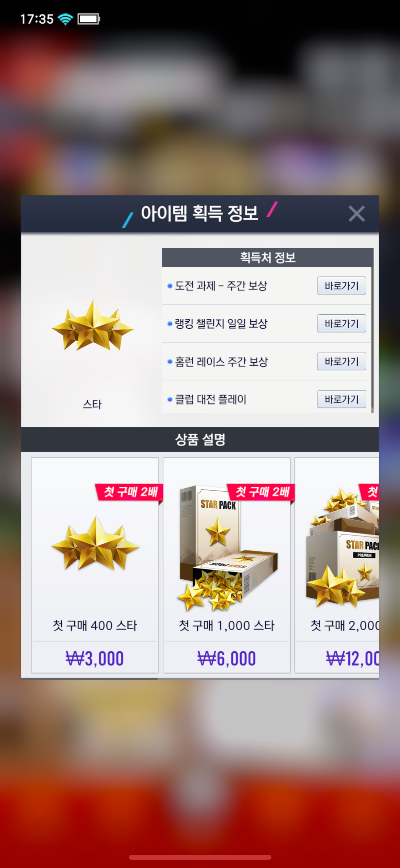Click the horizontal product list scrollbar
Viewport: 400px width, 868px height.
[89, 679]
